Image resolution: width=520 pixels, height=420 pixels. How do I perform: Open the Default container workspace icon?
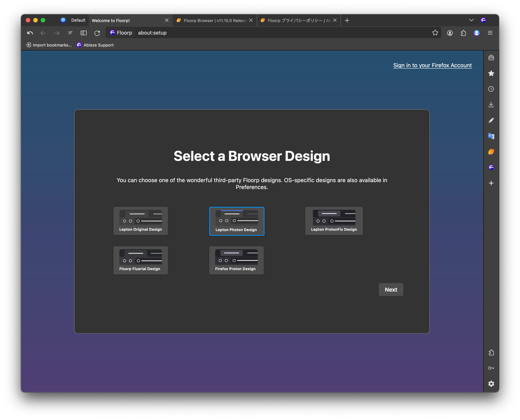(63, 20)
